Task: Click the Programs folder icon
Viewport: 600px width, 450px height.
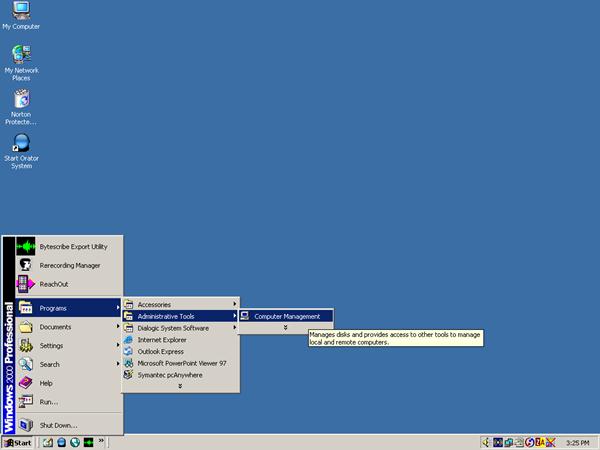Action: pyautogui.click(x=26, y=308)
